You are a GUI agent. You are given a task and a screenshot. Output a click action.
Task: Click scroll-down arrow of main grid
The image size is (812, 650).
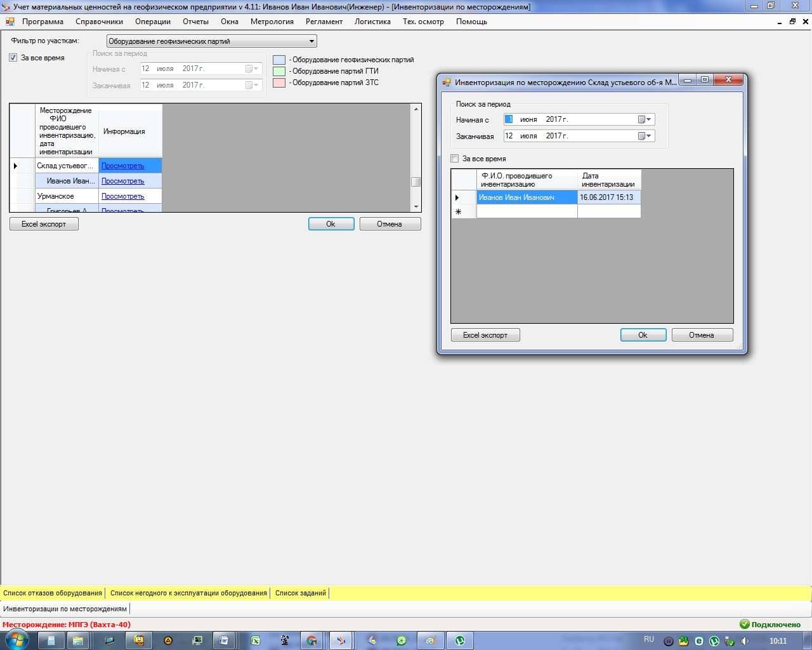pos(416,207)
